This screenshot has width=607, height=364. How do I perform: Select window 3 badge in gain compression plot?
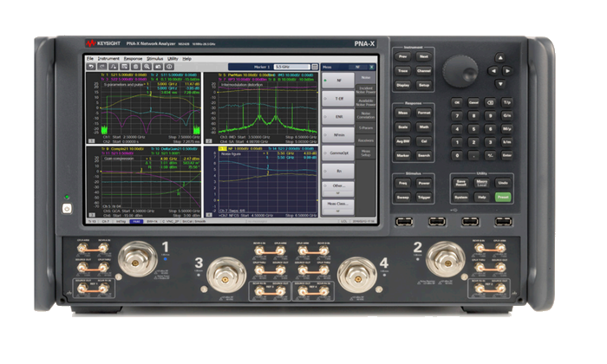[x=92, y=215]
